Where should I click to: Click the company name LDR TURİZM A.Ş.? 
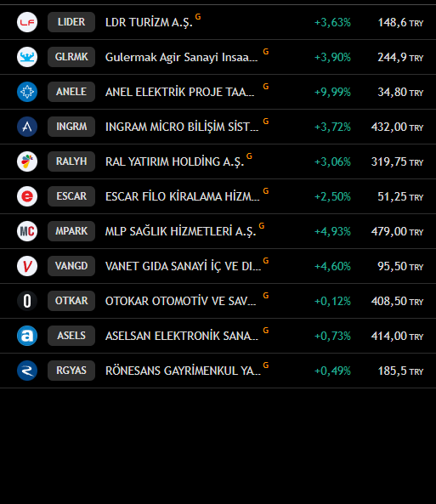(x=149, y=22)
